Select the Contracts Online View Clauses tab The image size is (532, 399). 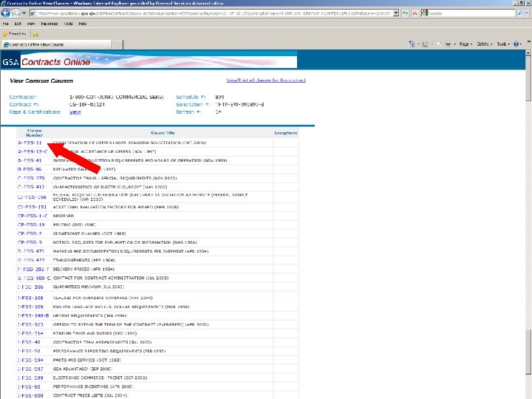(57, 44)
